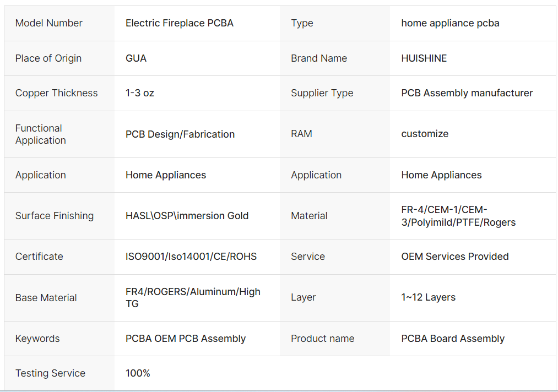Select the PCB Design/Fabrication value
The image size is (558, 392).
pos(180,134)
